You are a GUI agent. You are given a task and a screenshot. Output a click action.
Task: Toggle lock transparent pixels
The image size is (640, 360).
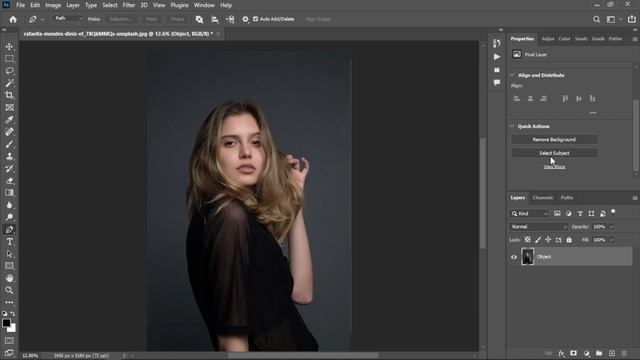(527, 240)
